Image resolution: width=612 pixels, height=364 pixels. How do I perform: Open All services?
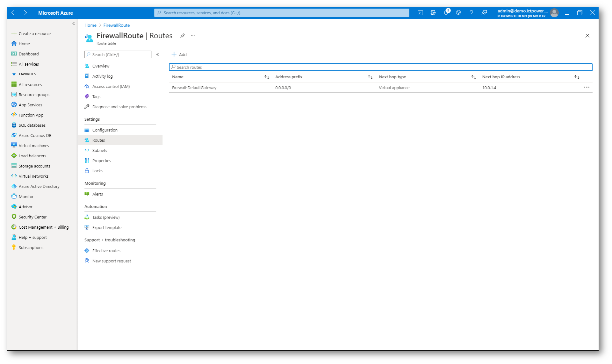click(x=29, y=64)
